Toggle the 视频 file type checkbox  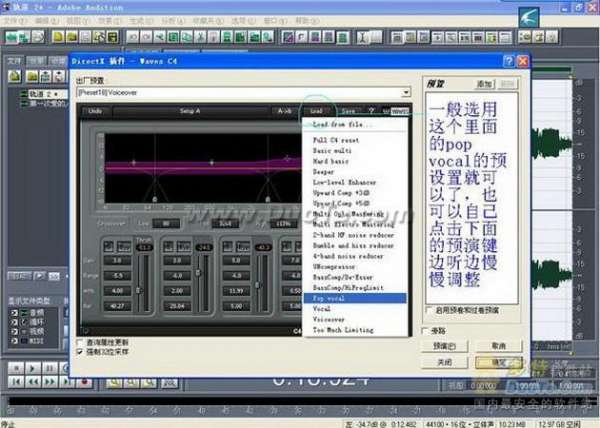15,331
